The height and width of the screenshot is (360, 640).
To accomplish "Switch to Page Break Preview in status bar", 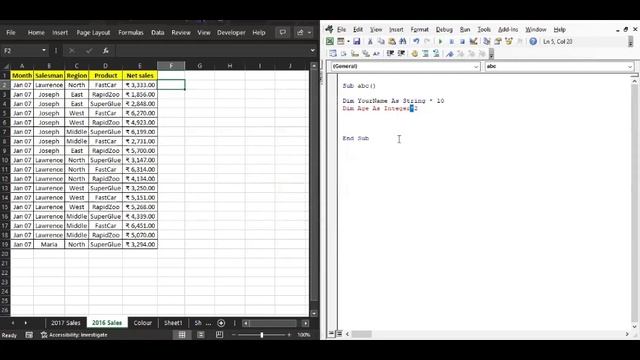I will tap(220, 335).
